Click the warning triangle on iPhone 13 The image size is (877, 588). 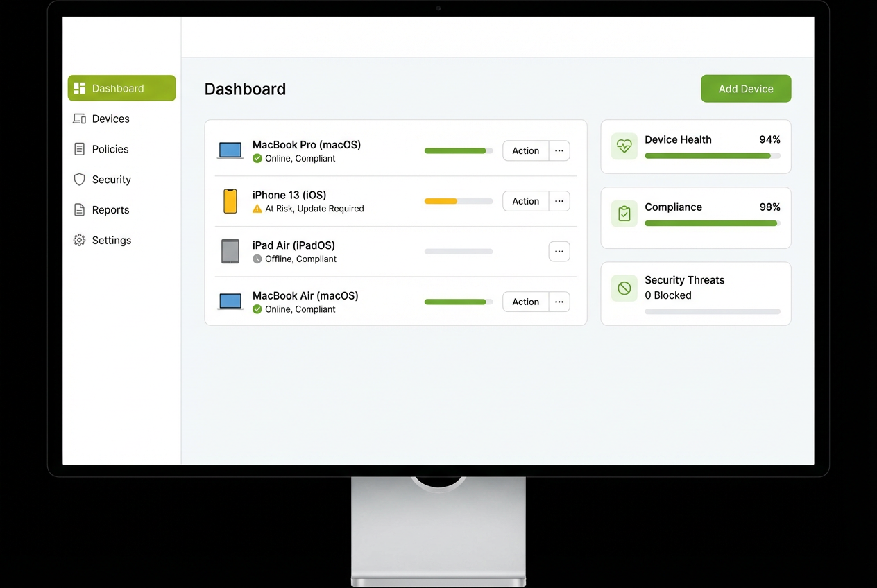[x=257, y=209]
